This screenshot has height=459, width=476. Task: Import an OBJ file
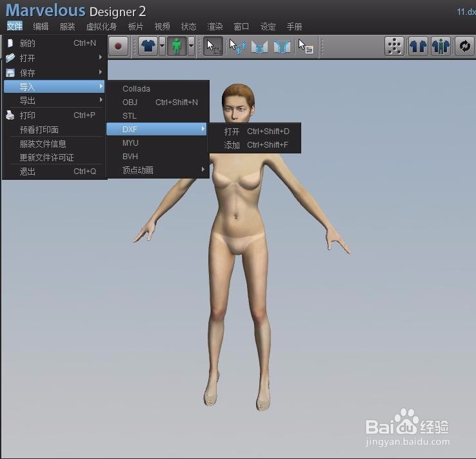157,103
